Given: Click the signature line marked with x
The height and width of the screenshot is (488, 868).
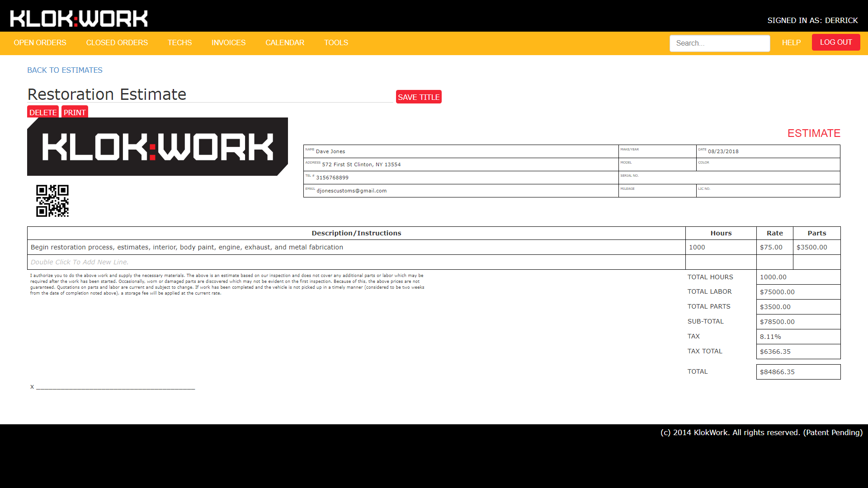Looking at the screenshot, I should (x=113, y=387).
